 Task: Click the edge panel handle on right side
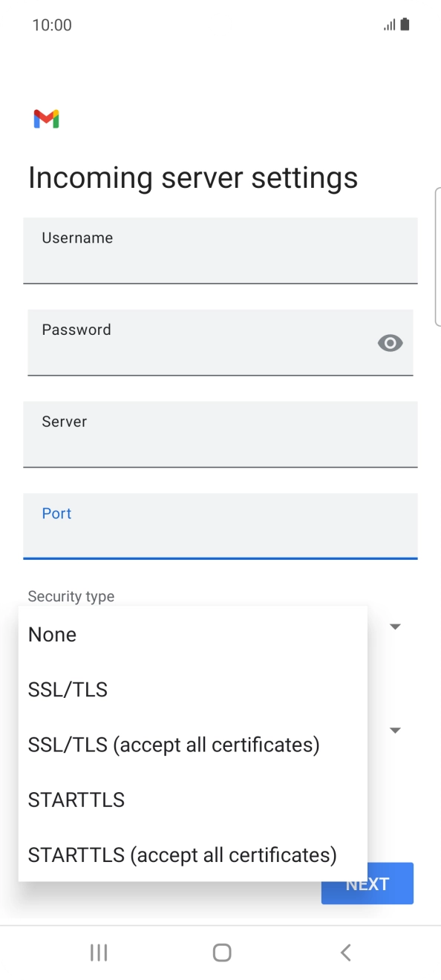pos(437,257)
